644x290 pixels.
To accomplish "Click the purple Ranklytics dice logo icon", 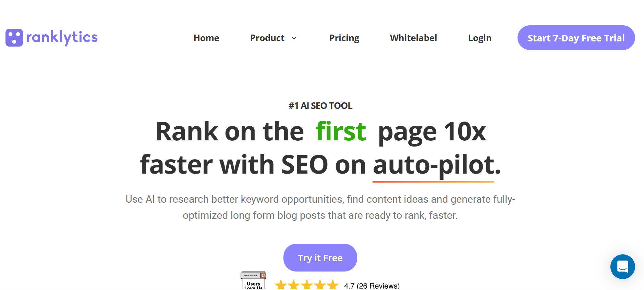I will pos(14,38).
